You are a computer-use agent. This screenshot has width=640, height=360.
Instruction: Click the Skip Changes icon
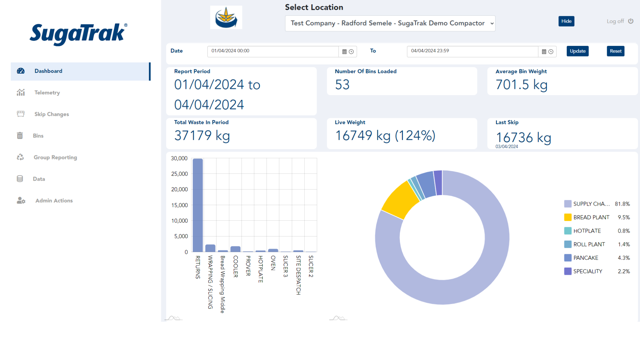[x=21, y=114]
